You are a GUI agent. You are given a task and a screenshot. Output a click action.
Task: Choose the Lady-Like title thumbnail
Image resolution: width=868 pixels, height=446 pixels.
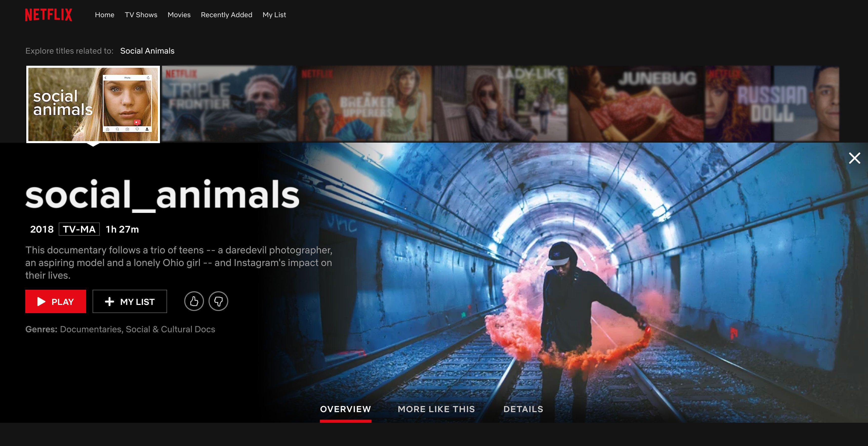[500, 104]
